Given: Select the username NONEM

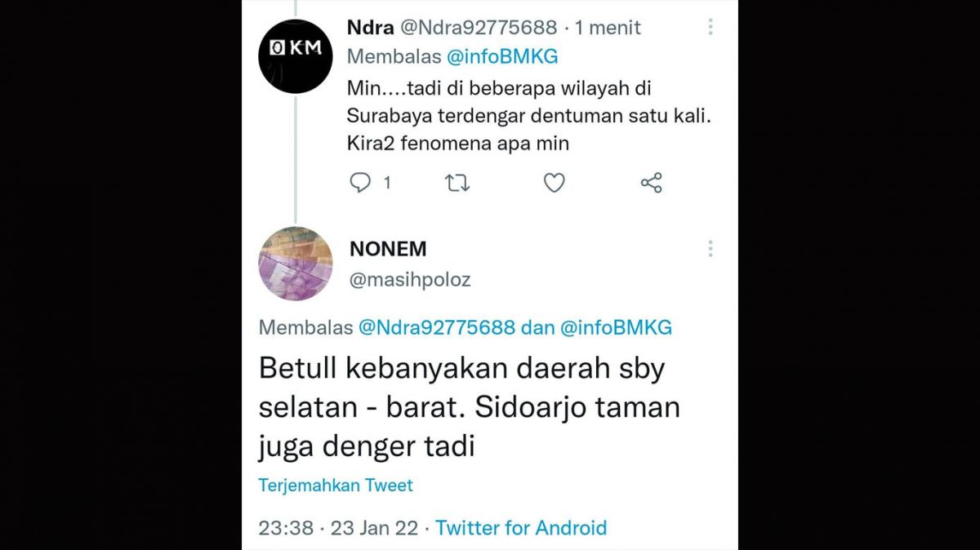Looking at the screenshot, I should coord(387,249).
